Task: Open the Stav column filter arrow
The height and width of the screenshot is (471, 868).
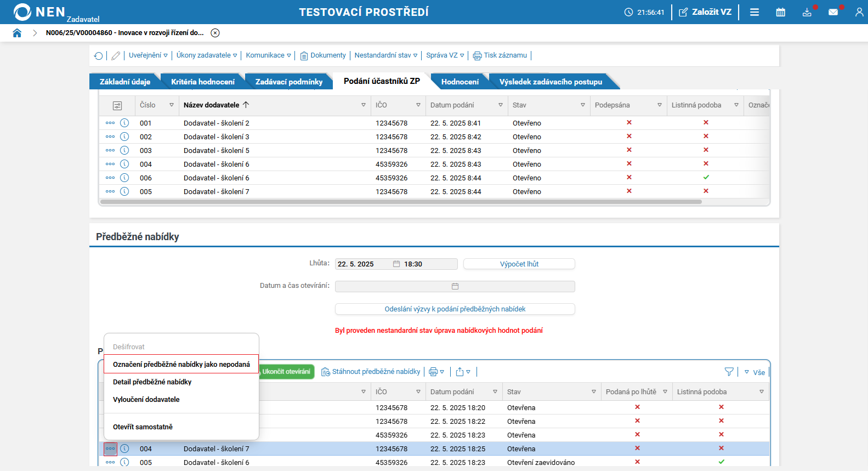Action: [x=582, y=105]
